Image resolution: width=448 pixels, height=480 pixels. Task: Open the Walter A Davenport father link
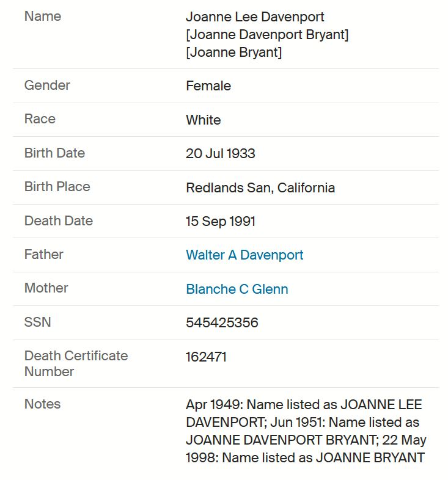click(244, 255)
